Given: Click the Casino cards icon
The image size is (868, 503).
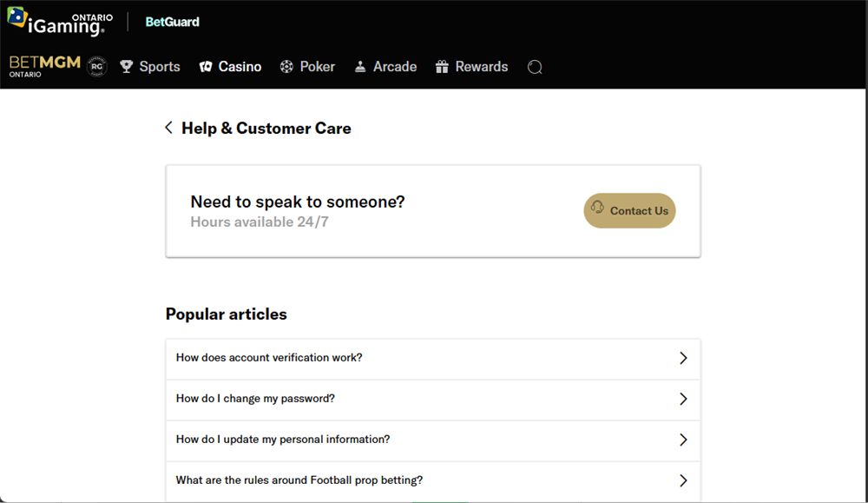Looking at the screenshot, I should [206, 67].
